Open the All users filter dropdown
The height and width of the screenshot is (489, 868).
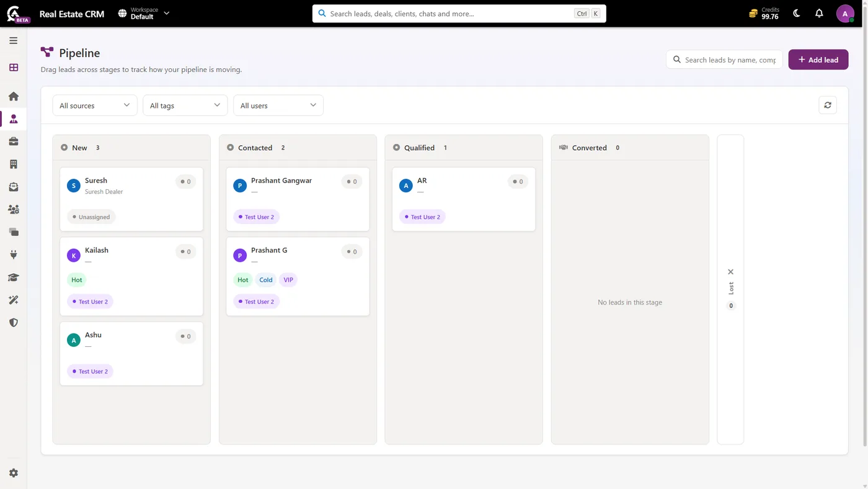(x=278, y=105)
